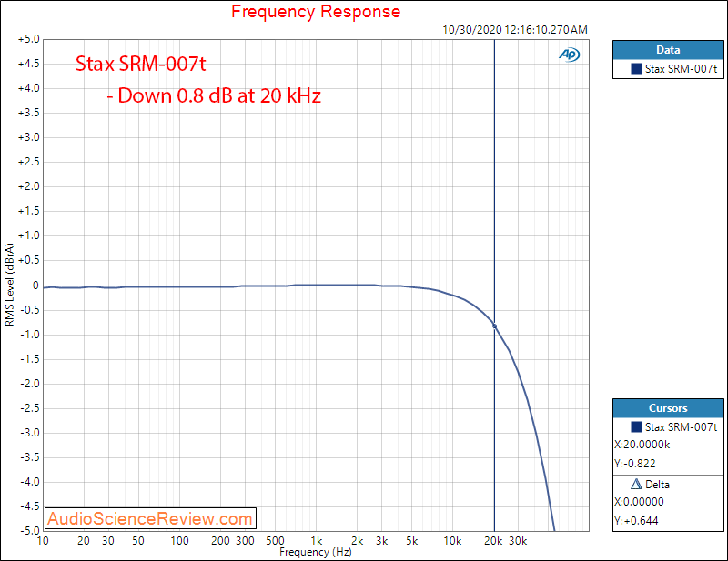The width and height of the screenshot is (728, 561).
Task: Click the 5k x-axis label
Action: coord(412,541)
